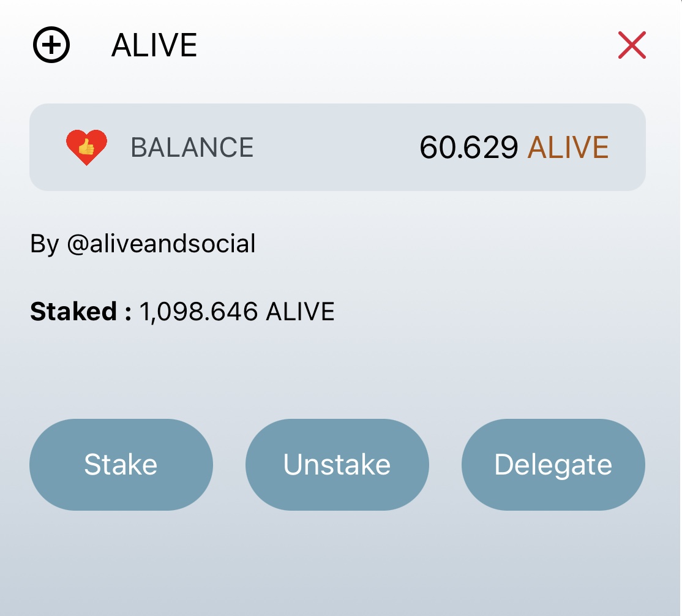Click the ALIVE unit after staked amount
Viewport: 682px width, 616px height.
pos(300,312)
